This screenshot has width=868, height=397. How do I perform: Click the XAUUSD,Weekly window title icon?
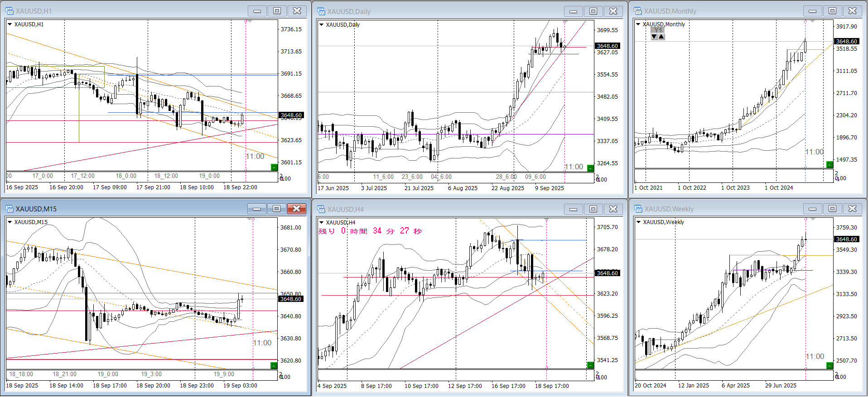click(x=638, y=209)
